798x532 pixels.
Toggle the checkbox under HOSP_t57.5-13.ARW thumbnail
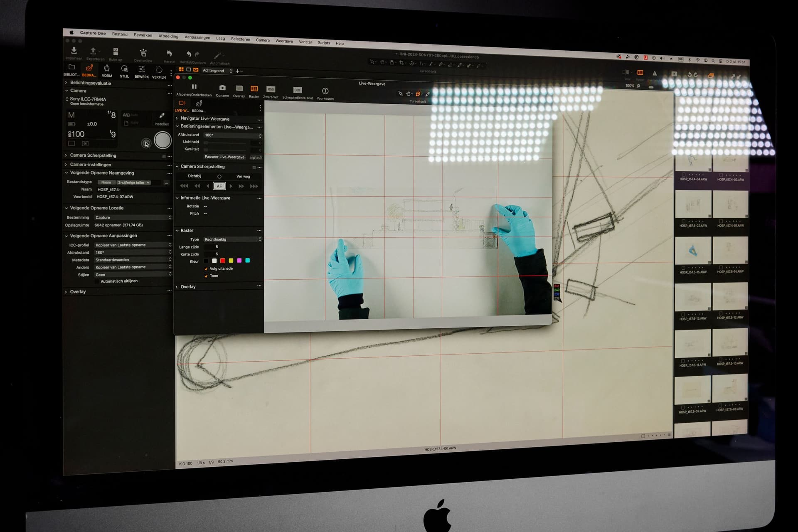pos(683,314)
